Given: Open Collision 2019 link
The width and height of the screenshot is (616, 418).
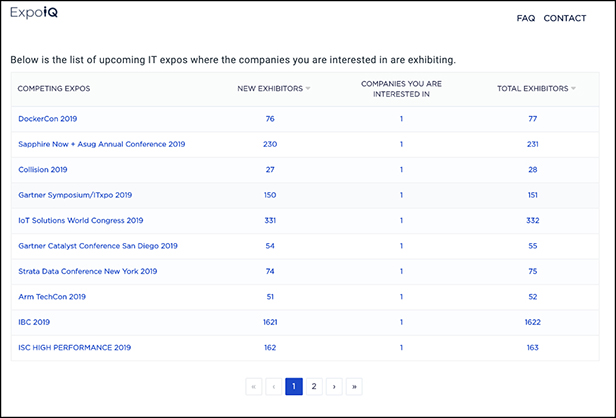Looking at the screenshot, I should pyautogui.click(x=43, y=170).
